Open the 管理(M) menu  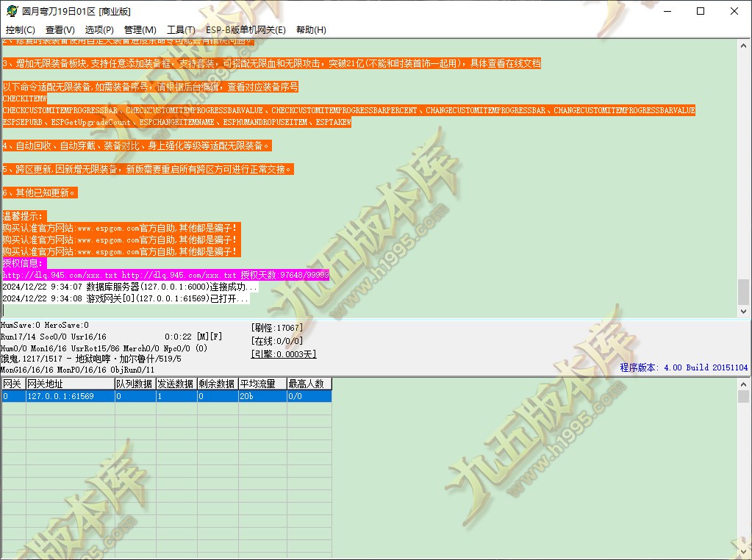140,29
